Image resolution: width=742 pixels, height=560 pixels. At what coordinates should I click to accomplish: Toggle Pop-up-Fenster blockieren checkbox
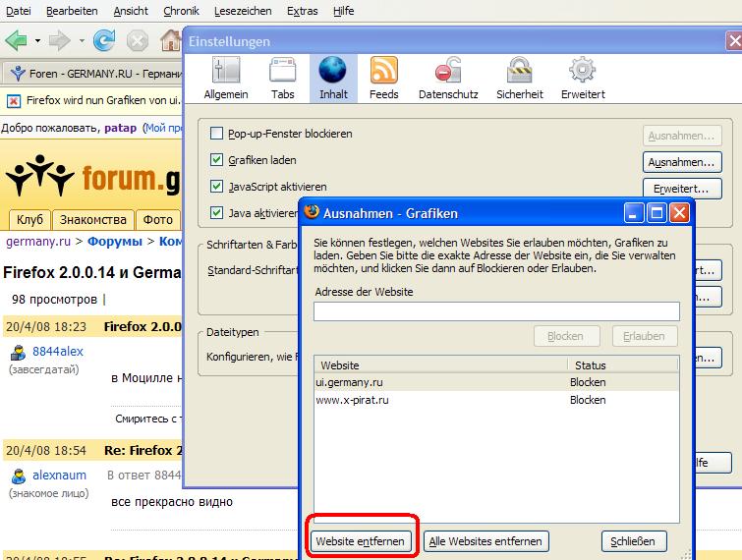coord(216,134)
